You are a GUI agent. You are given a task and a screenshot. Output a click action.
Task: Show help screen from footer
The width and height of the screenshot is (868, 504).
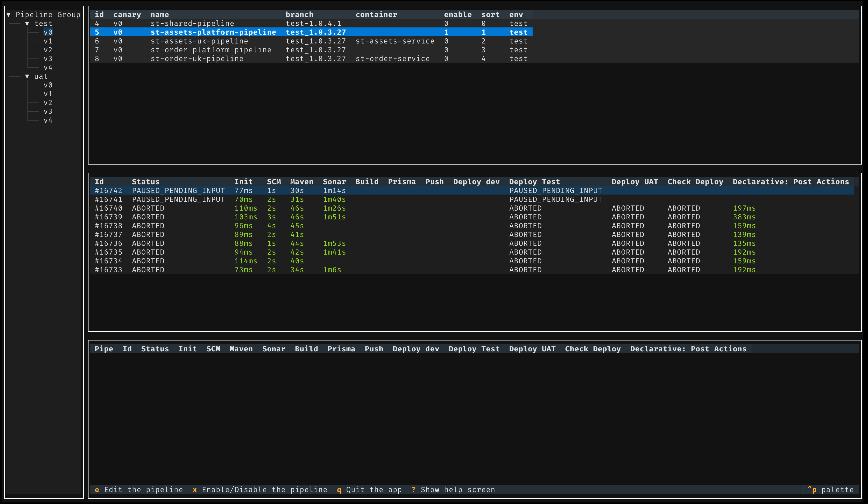coord(453,490)
